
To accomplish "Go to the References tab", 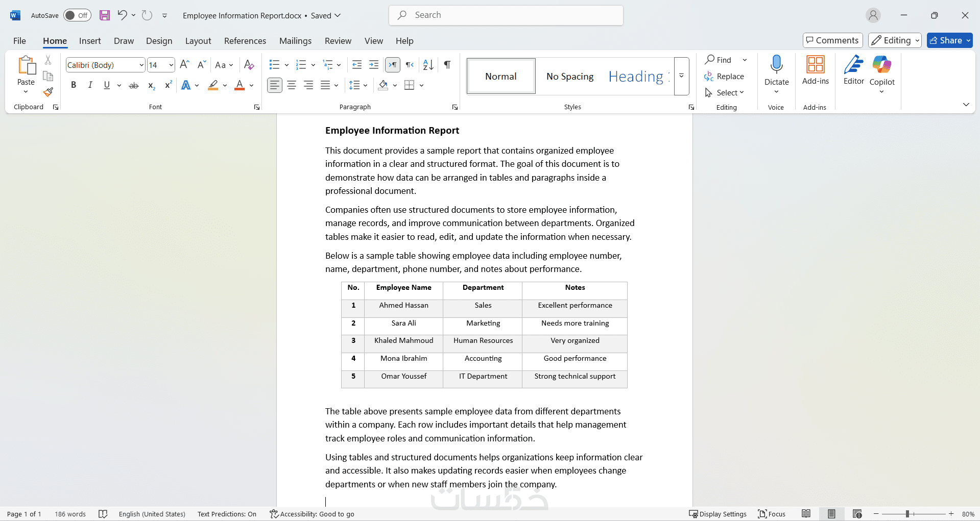I will coord(245,41).
